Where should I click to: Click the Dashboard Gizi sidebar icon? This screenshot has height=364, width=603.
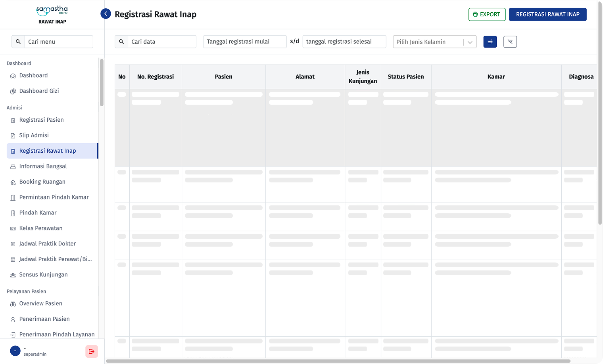pyautogui.click(x=13, y=91)
